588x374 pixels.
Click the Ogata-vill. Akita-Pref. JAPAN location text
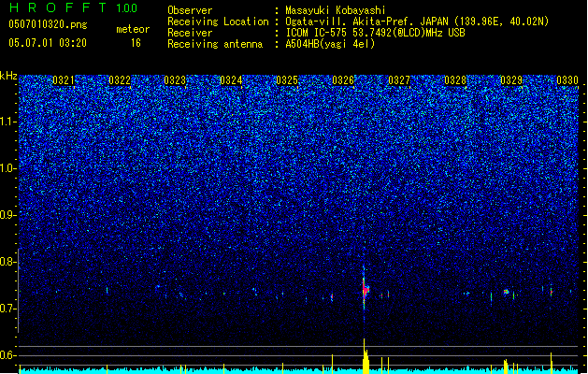pos(417,22)
